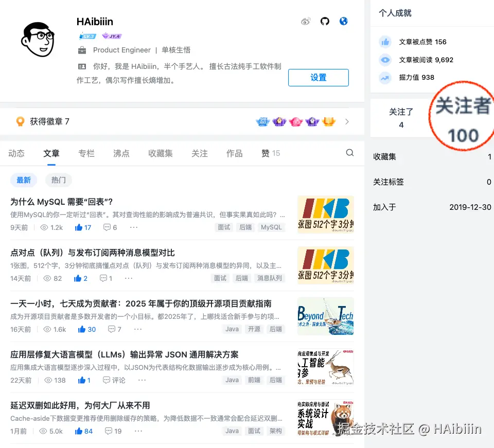The height and width of the screenshot is (448, 494).
Task: Click the first medal badge icon
Action: tap(262, 121)
